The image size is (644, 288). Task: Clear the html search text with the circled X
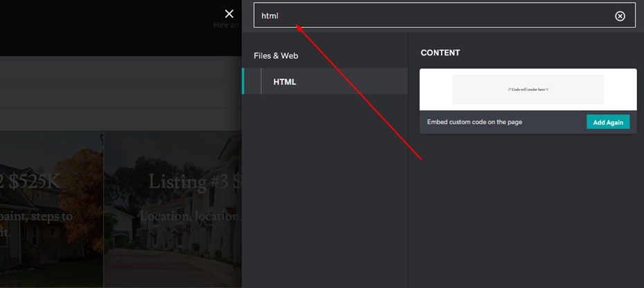620,16
